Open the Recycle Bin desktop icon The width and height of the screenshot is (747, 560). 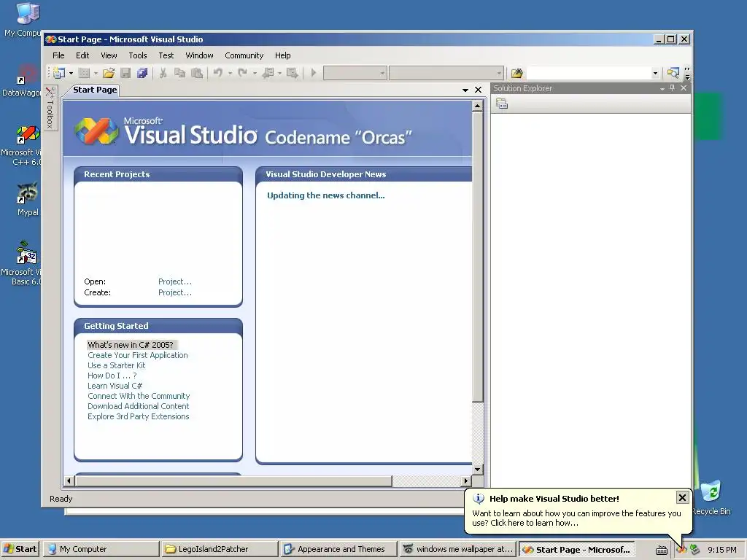coord(711,497)
